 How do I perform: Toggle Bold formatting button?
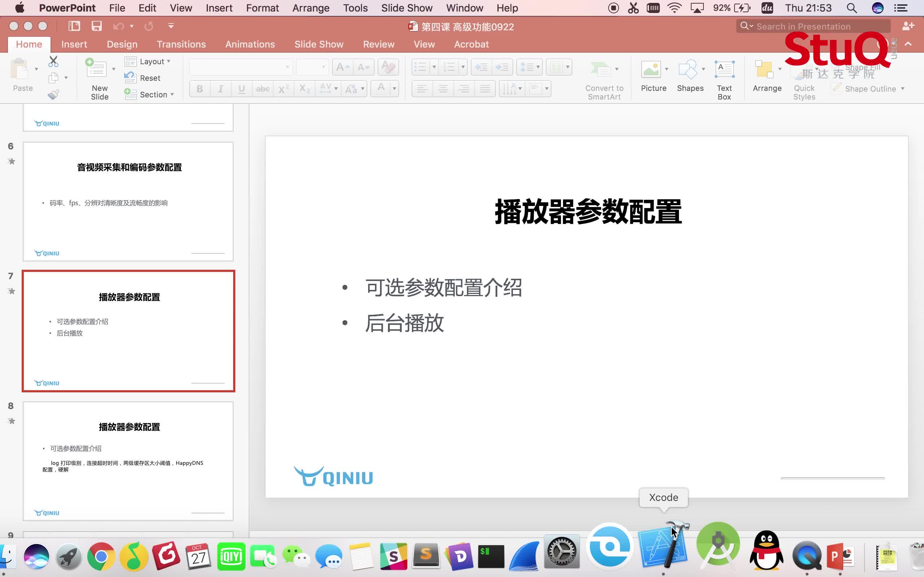pos(199,89)
